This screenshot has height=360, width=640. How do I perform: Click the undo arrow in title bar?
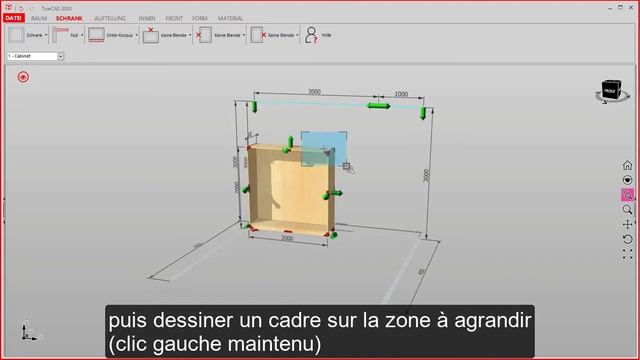tap(21, 8)
